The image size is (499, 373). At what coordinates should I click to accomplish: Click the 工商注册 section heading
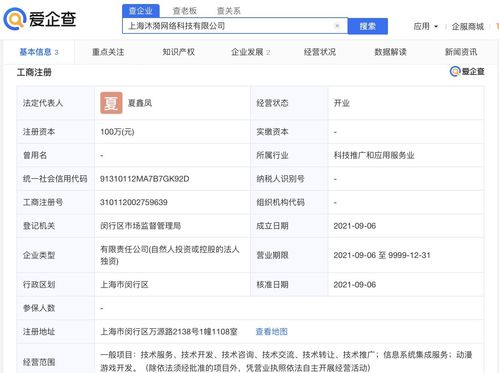click(34, 72)
